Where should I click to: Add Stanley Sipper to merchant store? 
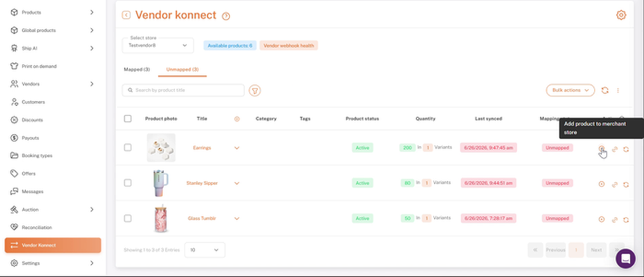(x=602, y=184)
